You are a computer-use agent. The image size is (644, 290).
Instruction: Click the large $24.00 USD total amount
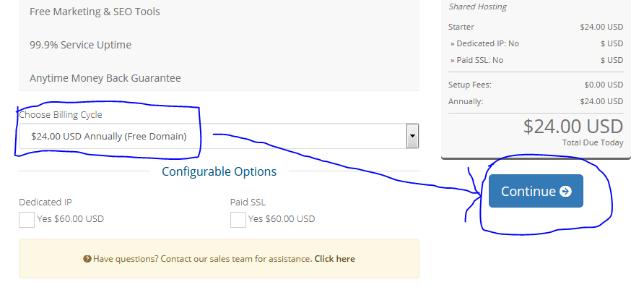(573, 127)
